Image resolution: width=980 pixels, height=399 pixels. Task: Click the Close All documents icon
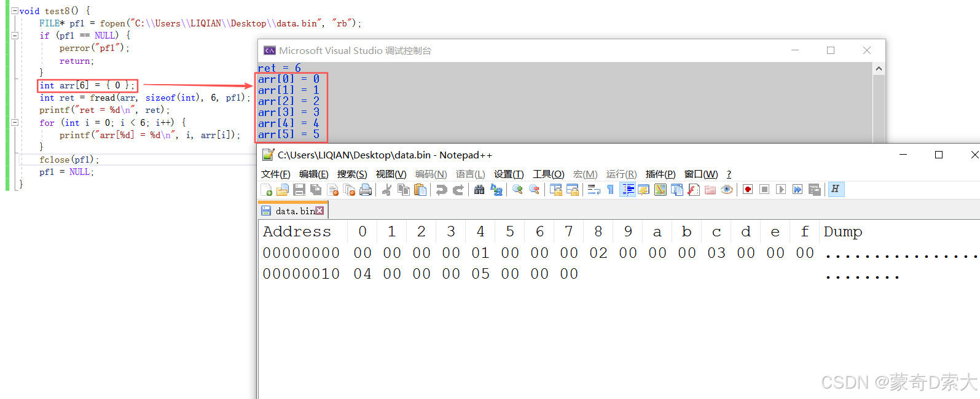coord(349,190)
